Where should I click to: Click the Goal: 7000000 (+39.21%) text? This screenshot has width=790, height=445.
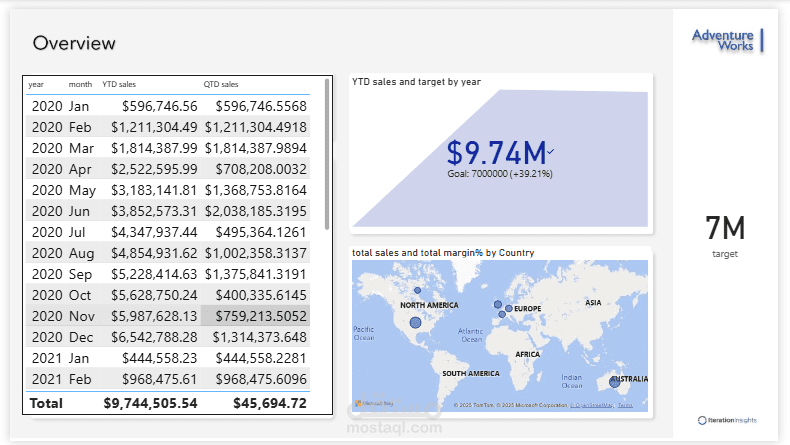pos(500,174)
